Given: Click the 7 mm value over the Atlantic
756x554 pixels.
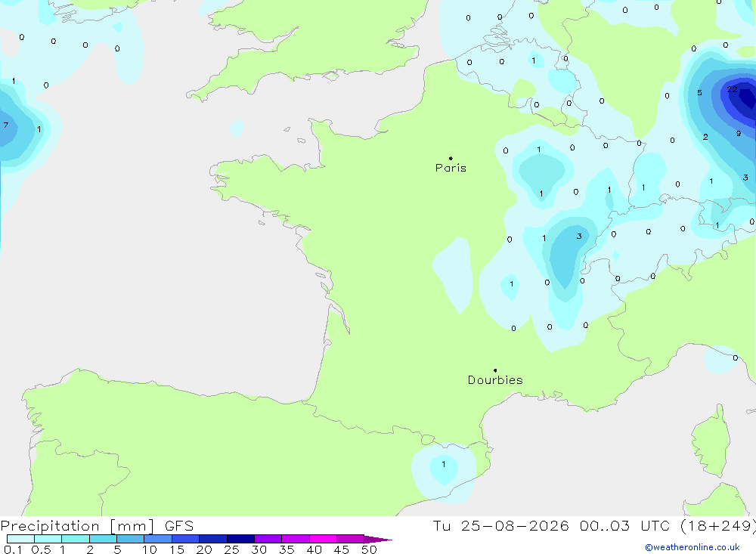Looking at the screenshot, I should coord(6,125).
